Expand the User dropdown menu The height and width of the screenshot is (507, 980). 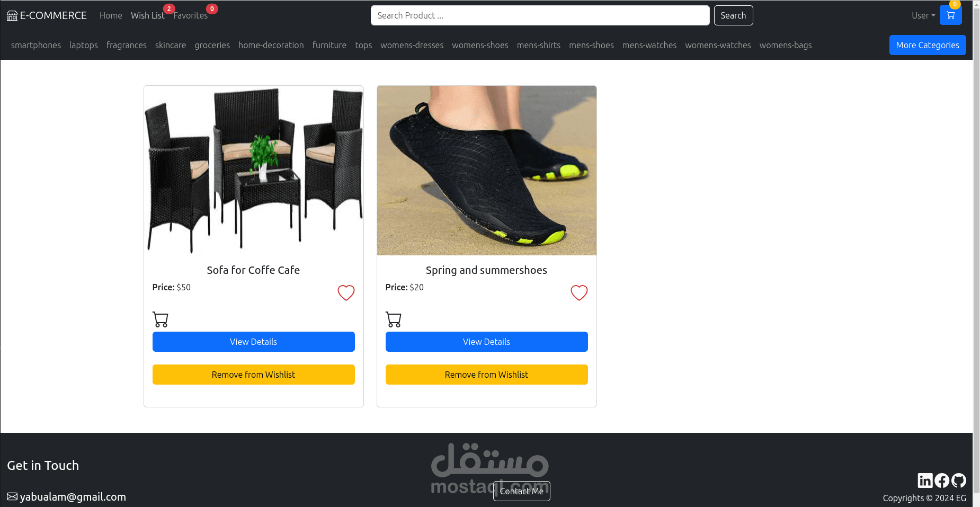923,15
